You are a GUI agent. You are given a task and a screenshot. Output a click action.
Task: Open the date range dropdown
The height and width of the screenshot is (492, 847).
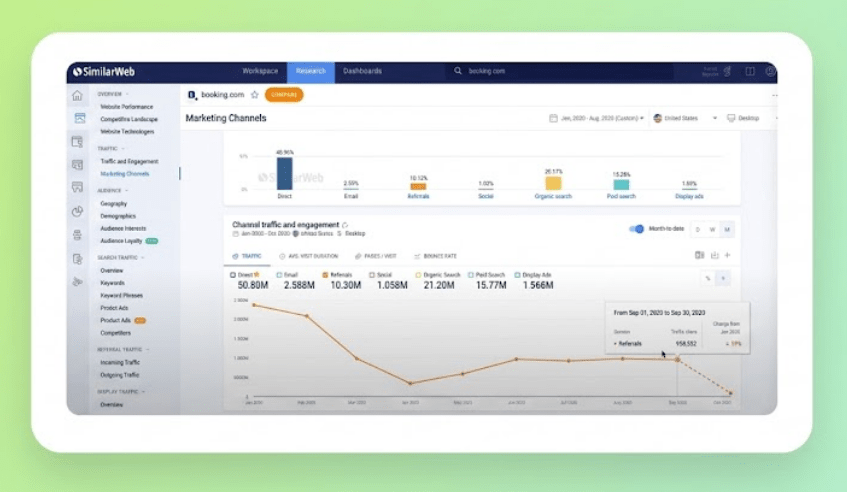click(x=597, y=118)
